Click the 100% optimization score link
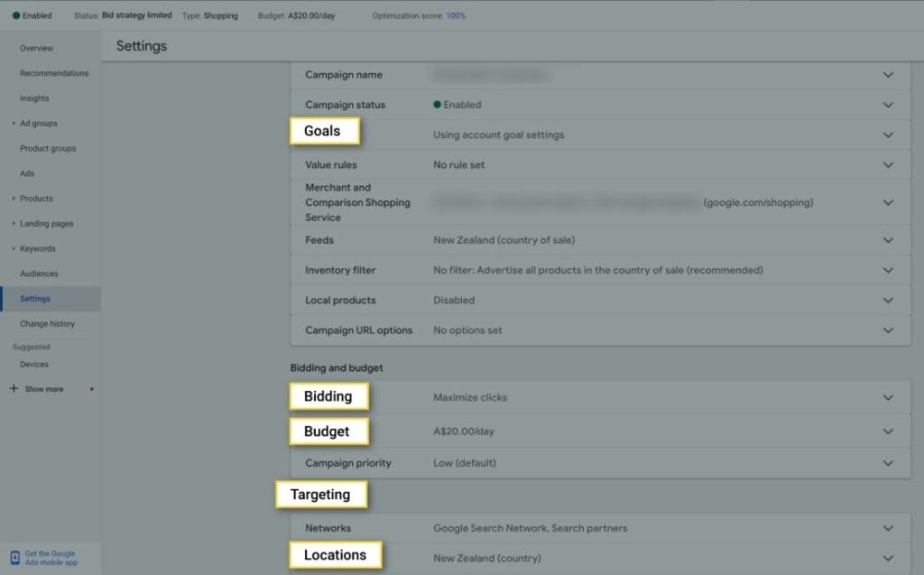This screenshot has width=924, height=575. (456, 16)
